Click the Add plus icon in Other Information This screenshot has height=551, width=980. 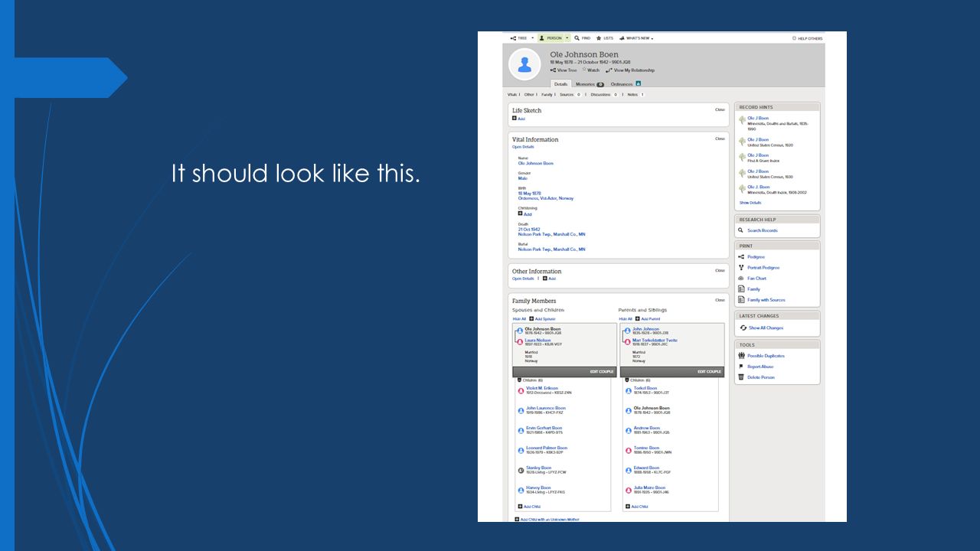pos(545,279)
